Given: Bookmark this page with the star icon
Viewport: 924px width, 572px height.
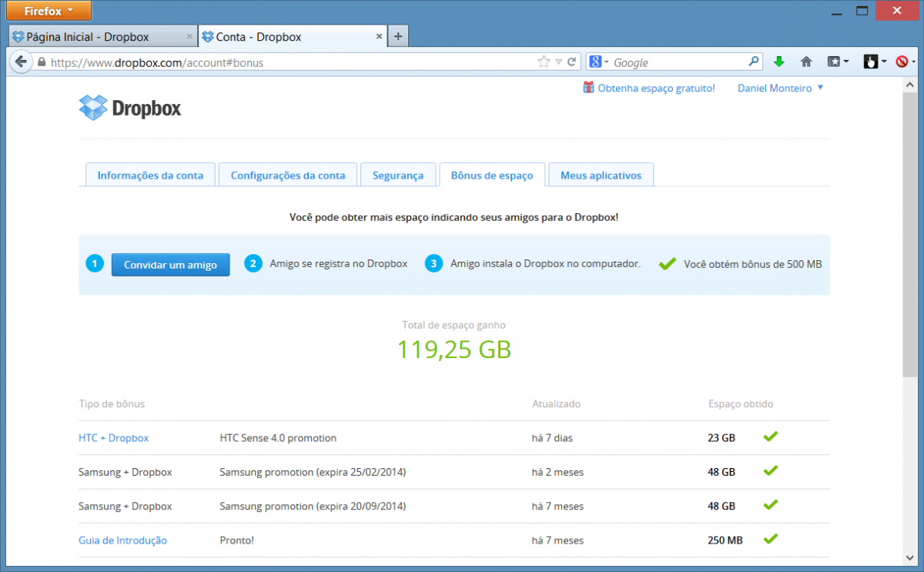Looking at the screenshot, I should coord(544,62).
